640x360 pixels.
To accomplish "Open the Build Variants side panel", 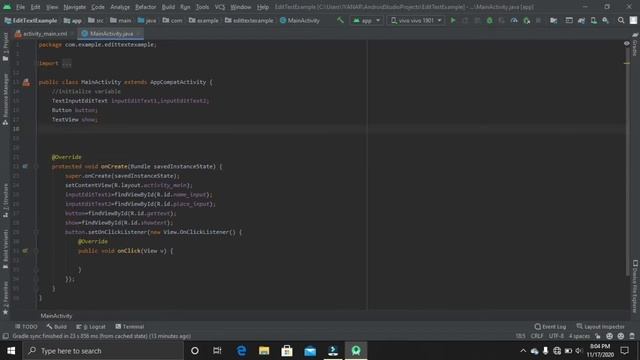I will click(5, 249).
